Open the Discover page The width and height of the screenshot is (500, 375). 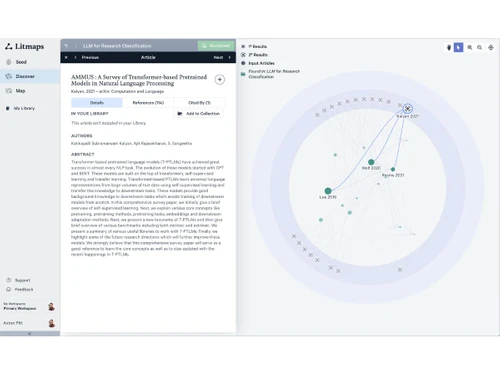(30, 76)
